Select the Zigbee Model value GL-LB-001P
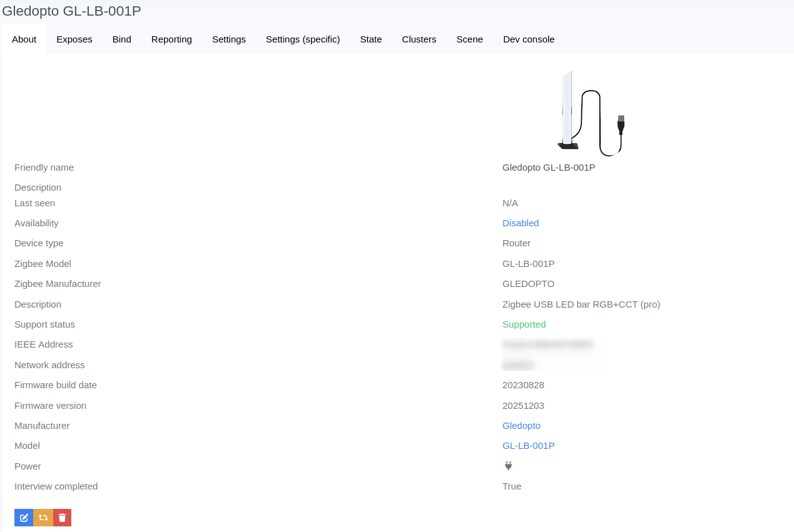This screenshot has height=532, width=794. pos(529,264)
